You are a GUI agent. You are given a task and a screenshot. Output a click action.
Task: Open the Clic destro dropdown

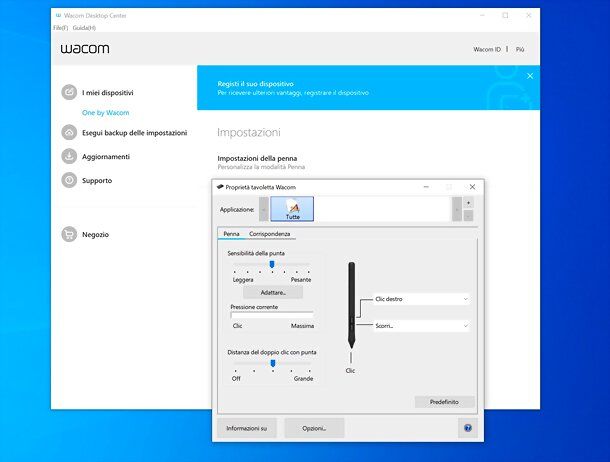421,299
